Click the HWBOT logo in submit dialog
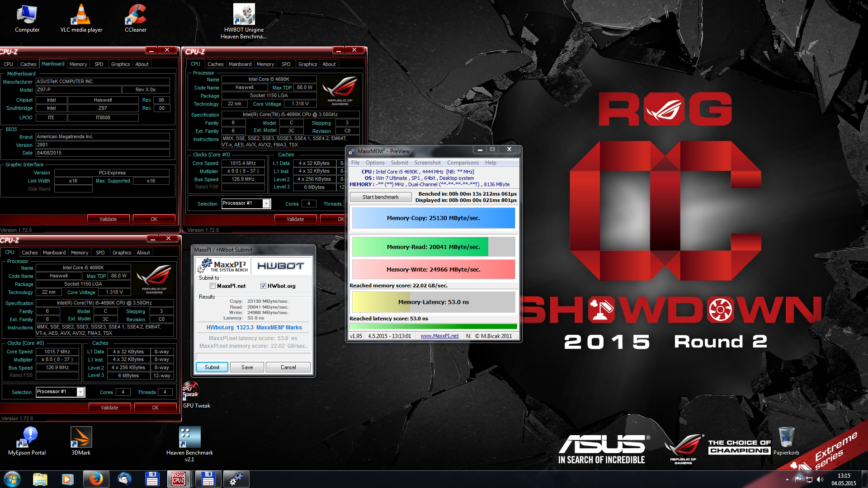This screenshot has height=488, width=868. tap(281, 266)
